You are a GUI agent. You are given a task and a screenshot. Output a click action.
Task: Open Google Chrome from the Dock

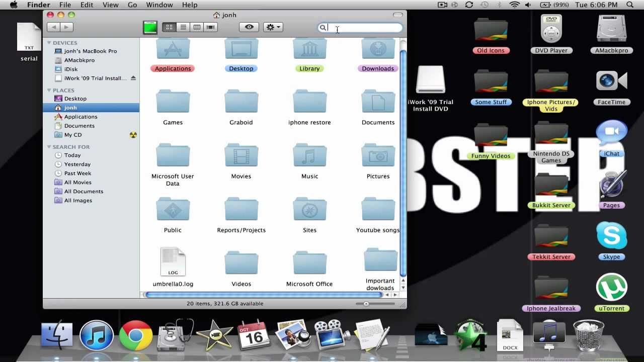[x=136, y=335]
